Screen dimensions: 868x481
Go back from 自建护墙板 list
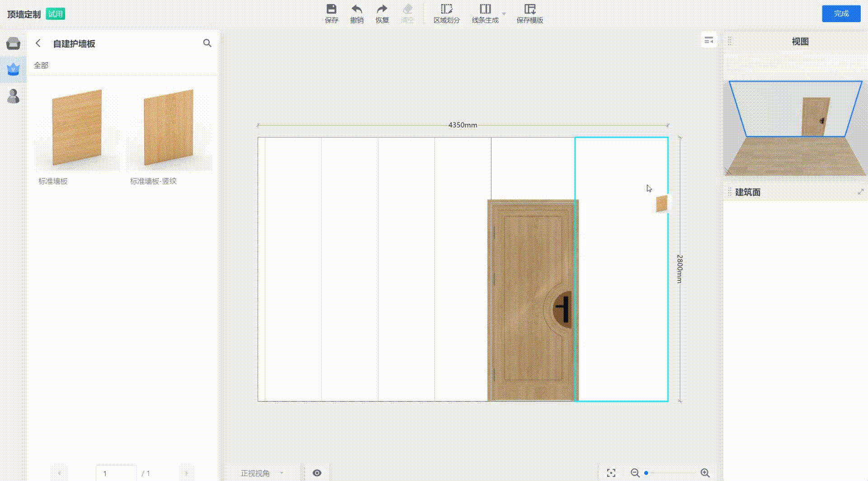pos(38,43)
